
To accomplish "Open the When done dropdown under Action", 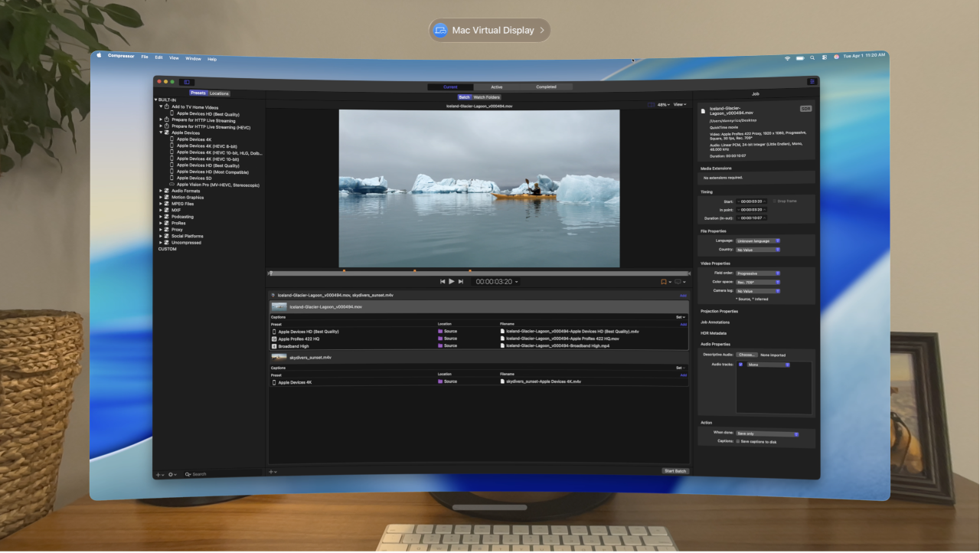I will tap(765, 433).
